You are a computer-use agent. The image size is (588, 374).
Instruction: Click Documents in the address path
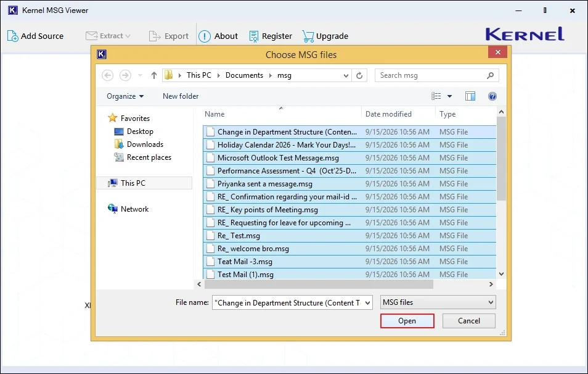244,75
